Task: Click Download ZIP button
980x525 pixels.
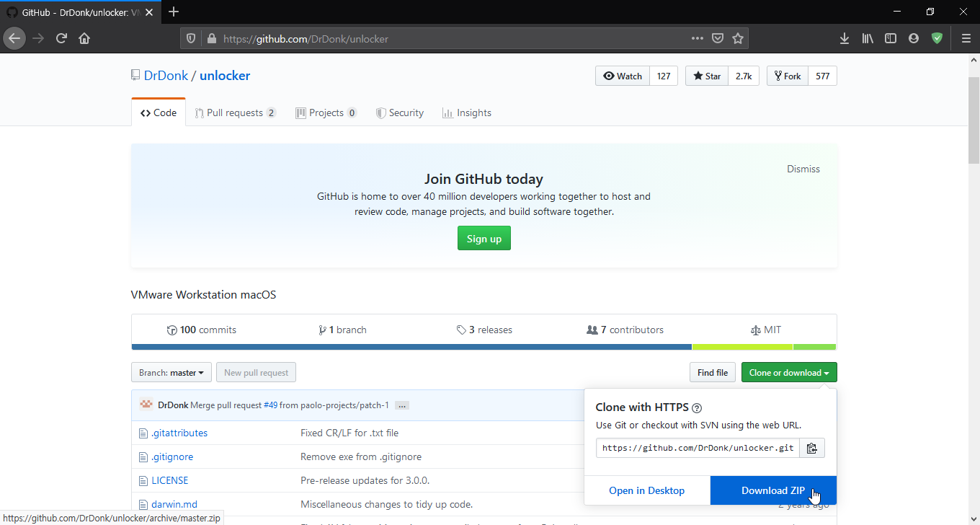Action: pyautogui.click(x=773, y=490)
